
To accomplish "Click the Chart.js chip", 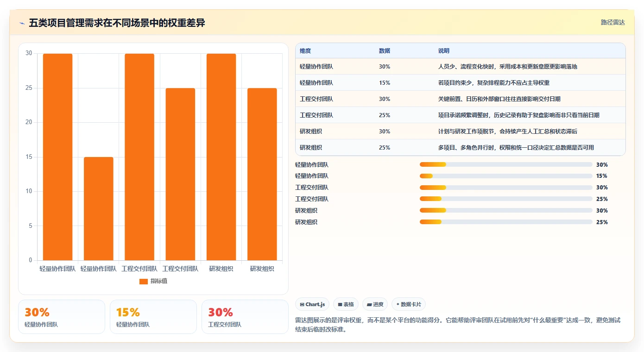I will (312, 304).
